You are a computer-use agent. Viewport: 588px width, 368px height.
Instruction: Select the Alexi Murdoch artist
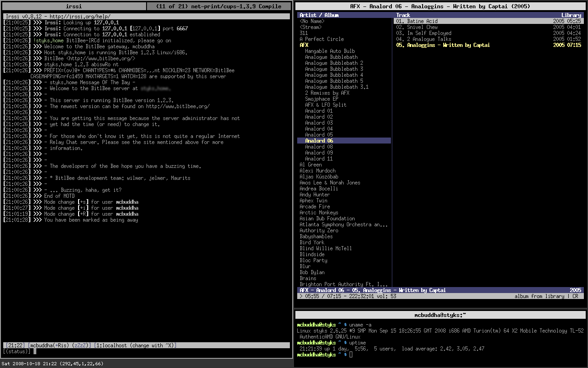tap(317, 171)
